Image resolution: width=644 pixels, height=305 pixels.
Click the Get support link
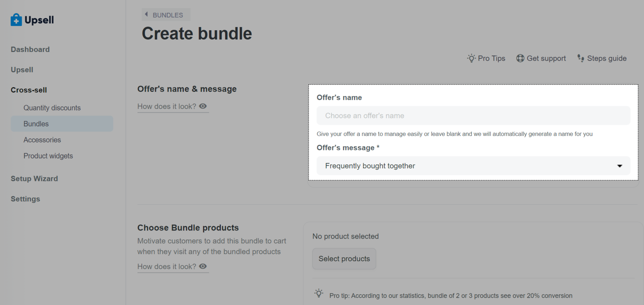(x=541, y=58)
